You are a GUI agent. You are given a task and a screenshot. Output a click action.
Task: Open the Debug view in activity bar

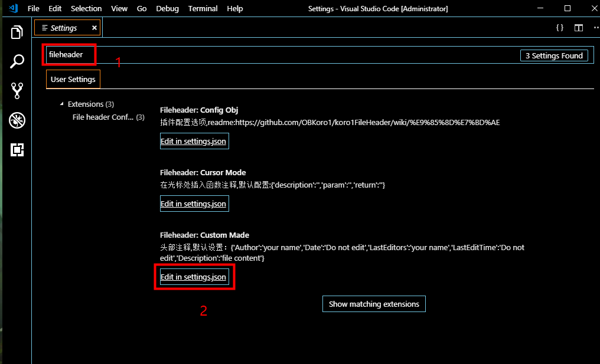[17, 120]
